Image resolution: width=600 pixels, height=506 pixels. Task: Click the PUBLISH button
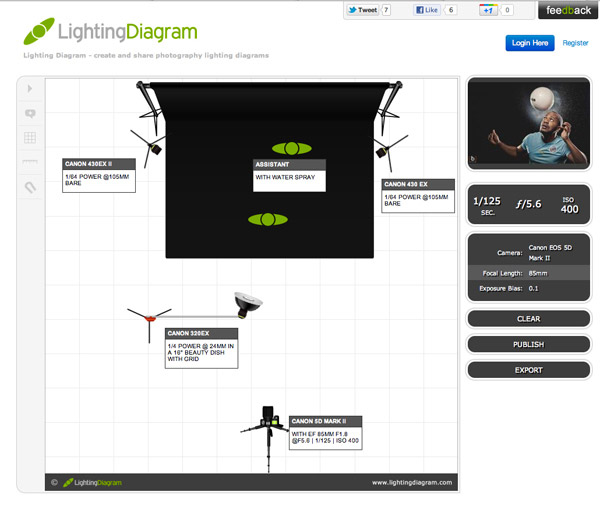[528, 344]
